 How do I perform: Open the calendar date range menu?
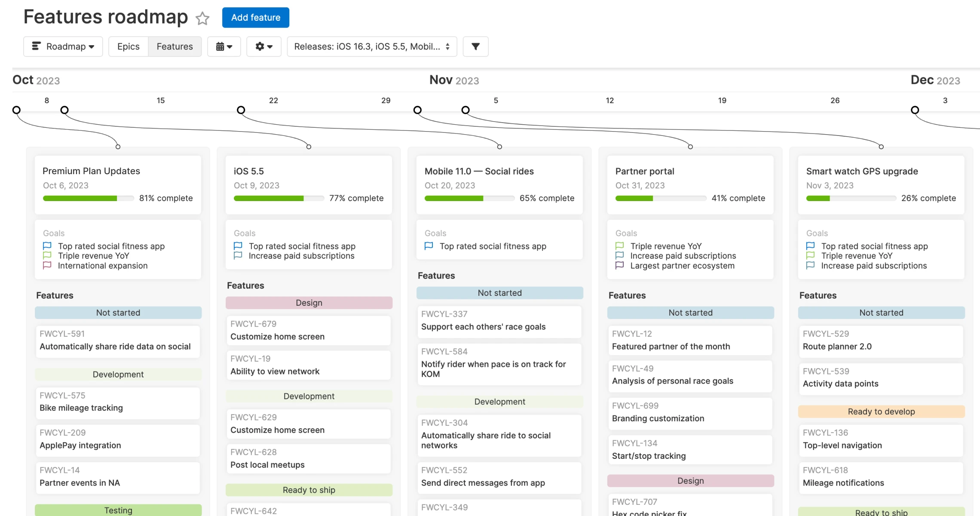click(x=224, y=46)
